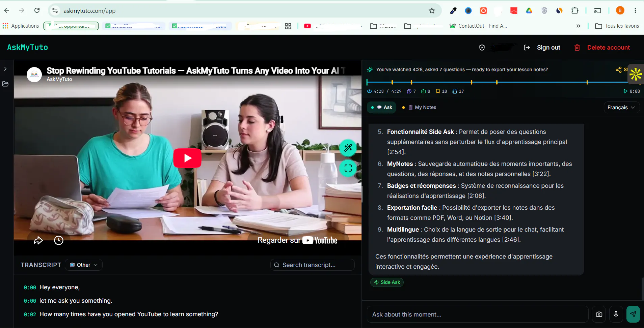Viewport: 644px width, 328px height.
Task: Open the Applications bookmark
Action: (x=21, y=26)
